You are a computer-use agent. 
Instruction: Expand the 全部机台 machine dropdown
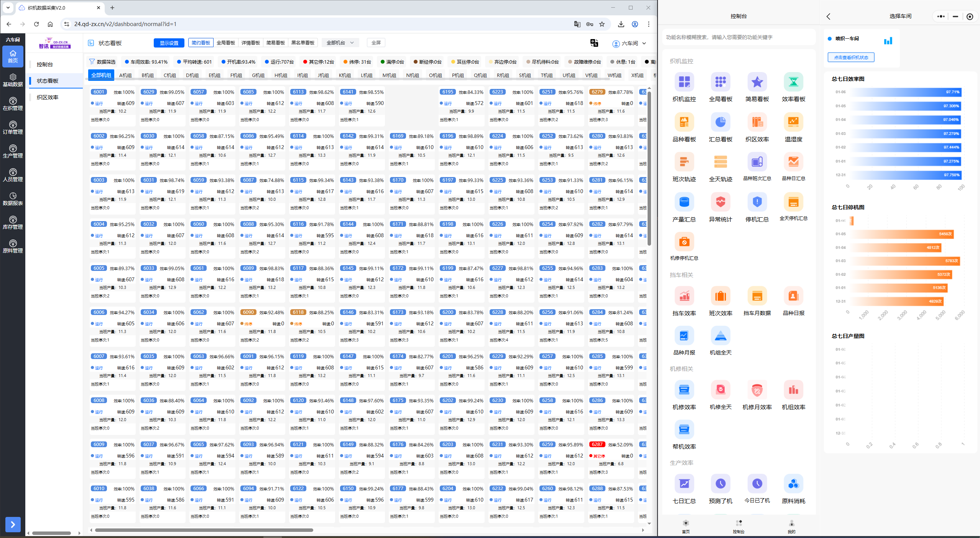click(340, 43)
